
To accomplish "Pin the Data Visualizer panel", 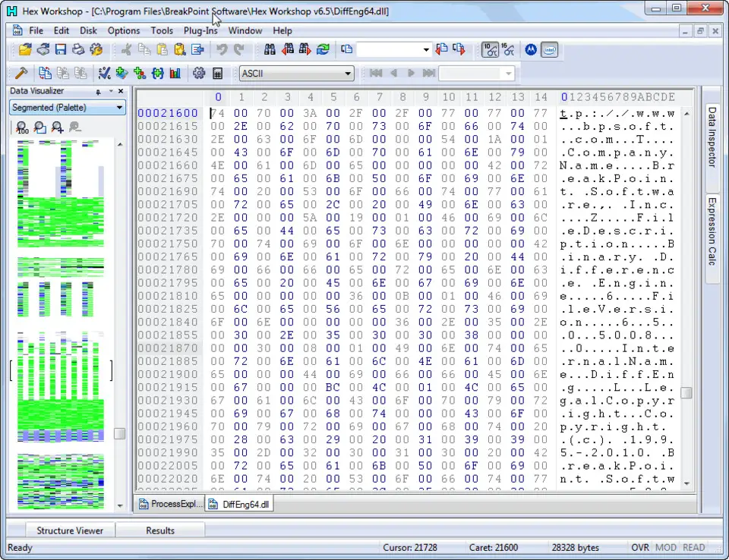I will [98, 92].
